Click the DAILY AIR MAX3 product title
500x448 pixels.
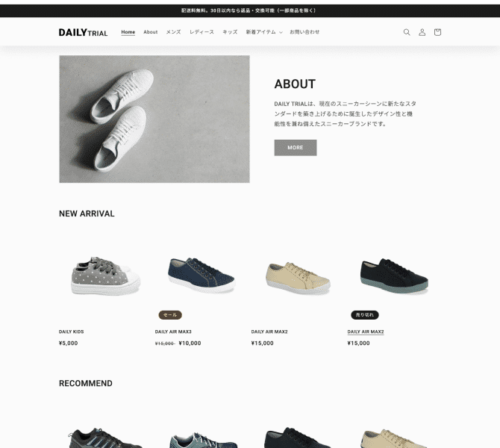tap(173, 332)
